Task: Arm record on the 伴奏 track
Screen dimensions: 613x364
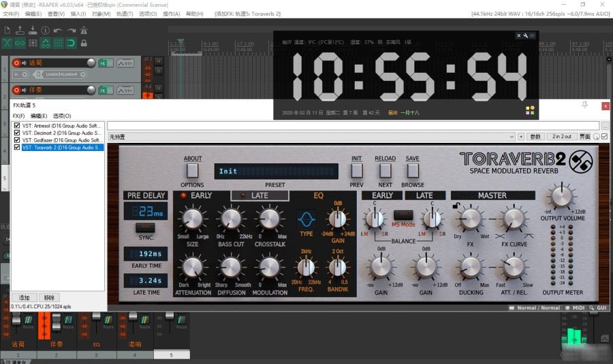Action: pyautogui.click(x=16, y=90)
